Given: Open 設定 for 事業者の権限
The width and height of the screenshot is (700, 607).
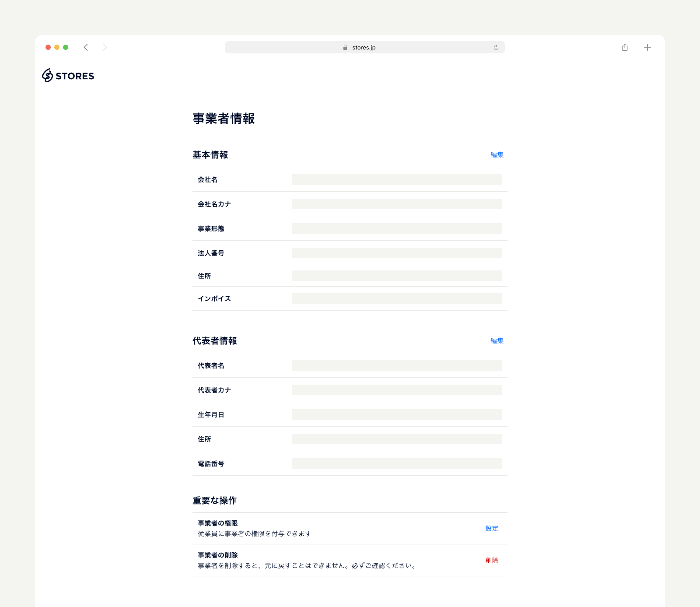Looking at the screenshot, I should point(491,528).
